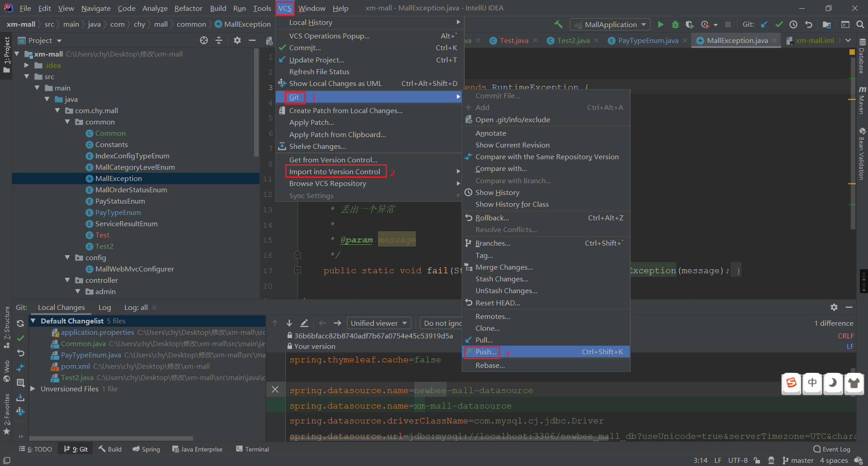Collapse all in Project panel toolbar
The image size is (868, 466).
point(219,40)
